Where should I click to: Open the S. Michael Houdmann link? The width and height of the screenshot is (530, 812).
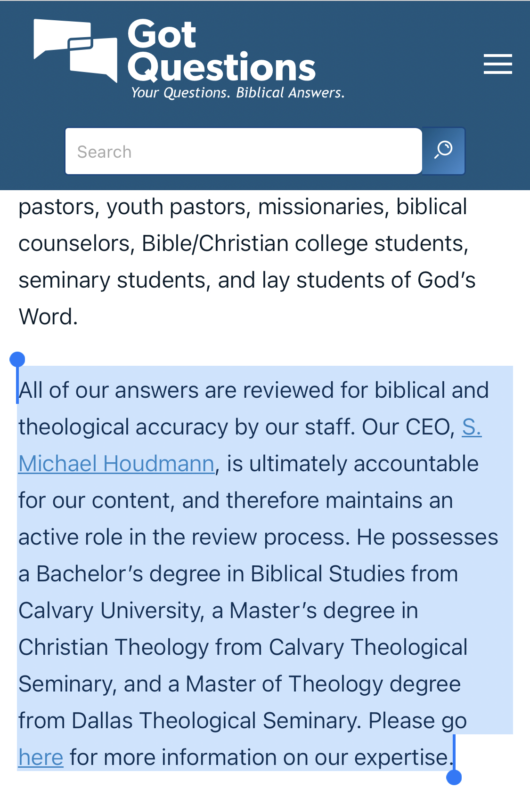coord(250,445)
